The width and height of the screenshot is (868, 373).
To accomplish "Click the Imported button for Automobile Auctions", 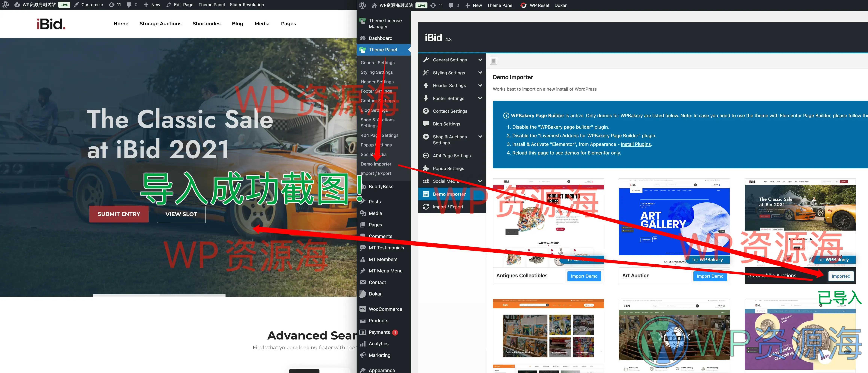I will point(841,276).
